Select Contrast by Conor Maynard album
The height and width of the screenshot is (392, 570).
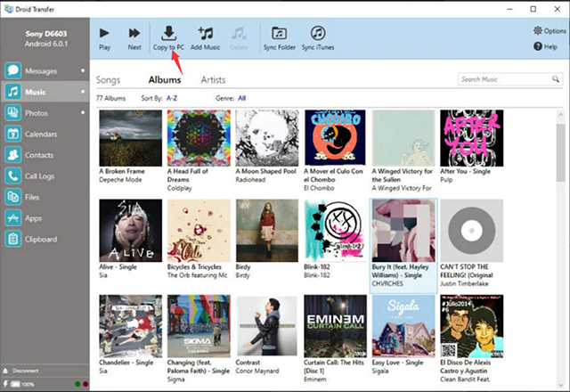point(267,326)
